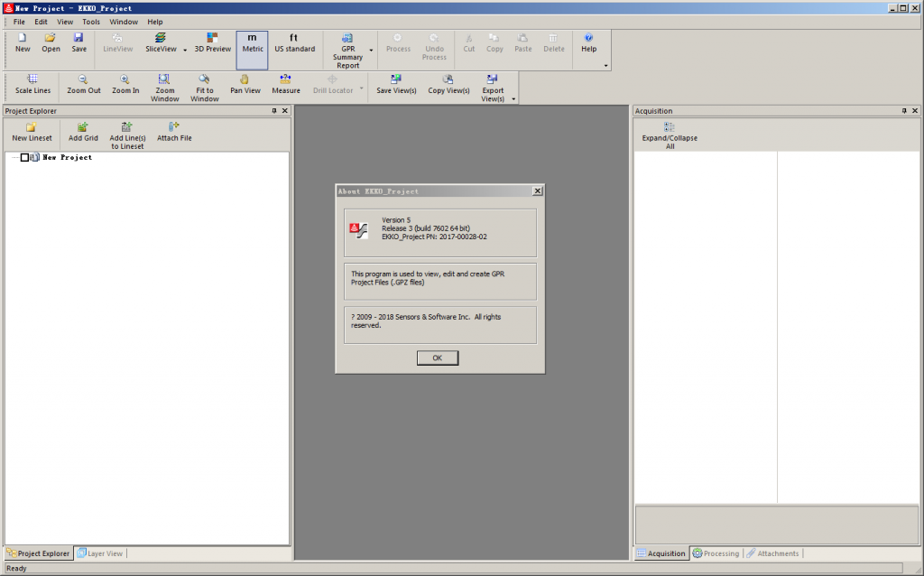Click the Zoom In tool
The image size is (924, 576).
click(125, 84)
